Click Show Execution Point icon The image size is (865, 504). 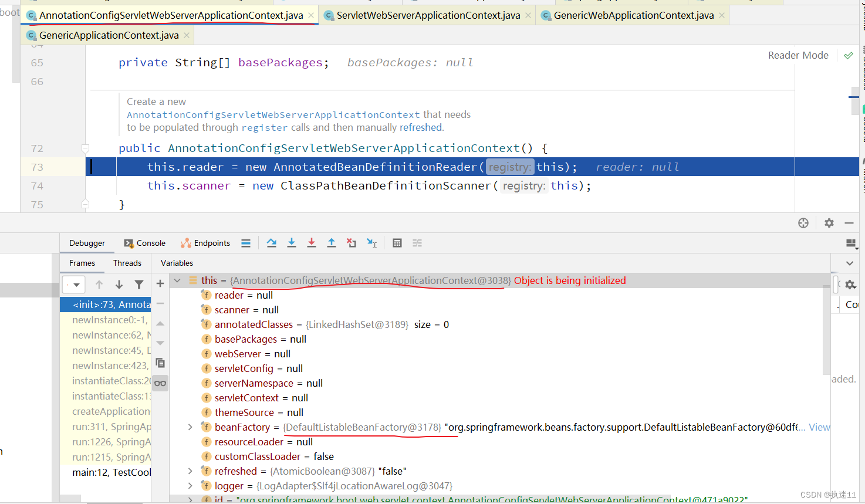(x=246, y=243)
